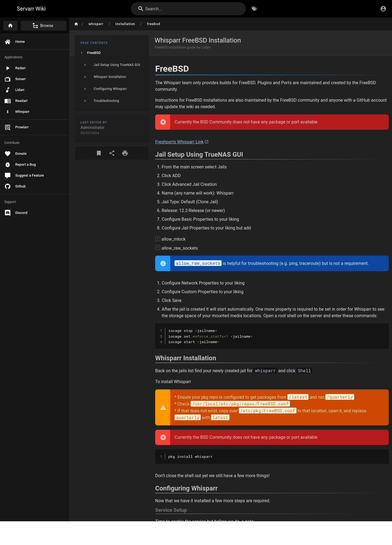The height and width of the screenshot is (545, 392).
Task: Click the home icon button in sidebar
Action: click(x=10, y=26)
